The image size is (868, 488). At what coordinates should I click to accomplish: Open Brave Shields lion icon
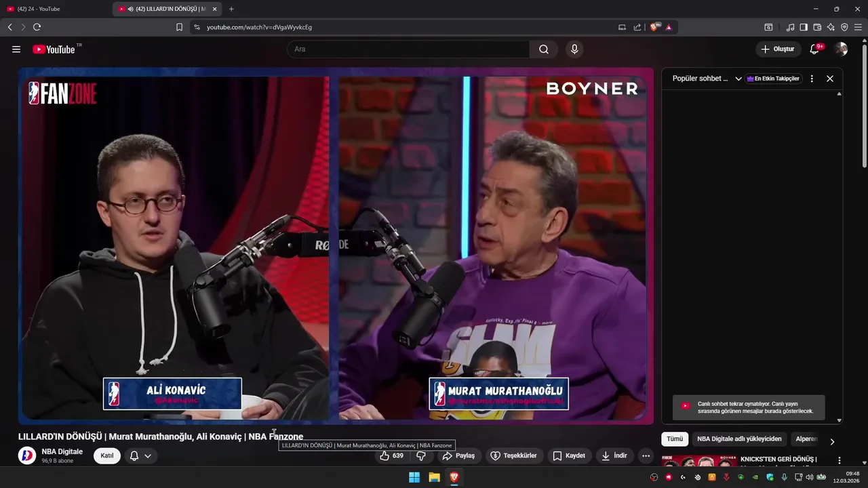[x=654, y=27]
